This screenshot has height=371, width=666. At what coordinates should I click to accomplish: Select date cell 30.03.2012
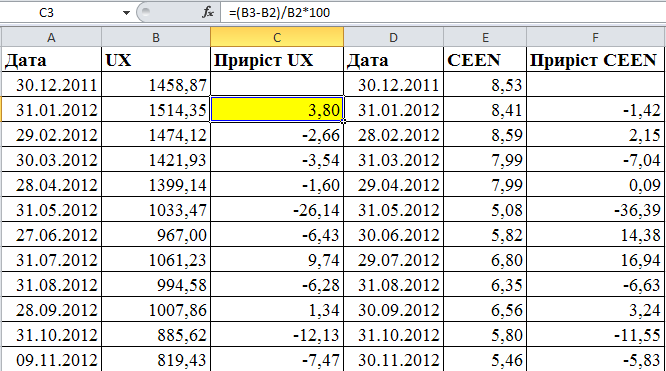pyautogui.click(x=51, y=160)
